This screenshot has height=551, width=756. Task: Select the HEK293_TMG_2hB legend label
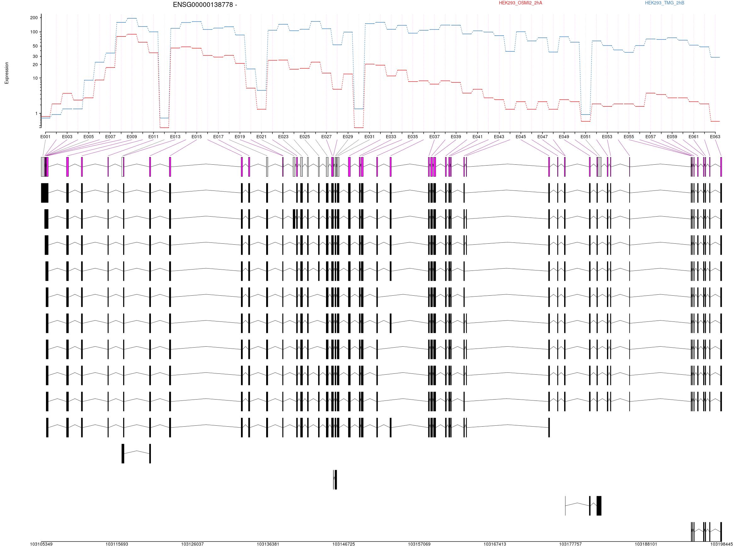[x=665, y=3]
